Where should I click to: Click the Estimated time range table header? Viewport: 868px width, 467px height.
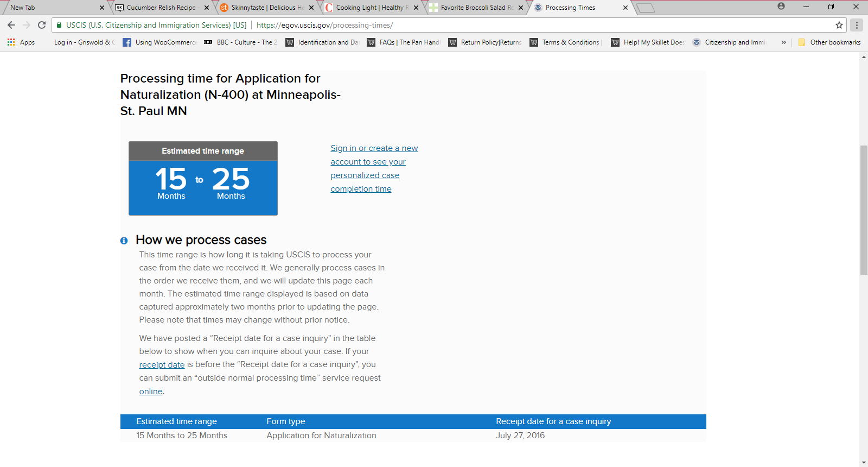click(x=176, y=421)
